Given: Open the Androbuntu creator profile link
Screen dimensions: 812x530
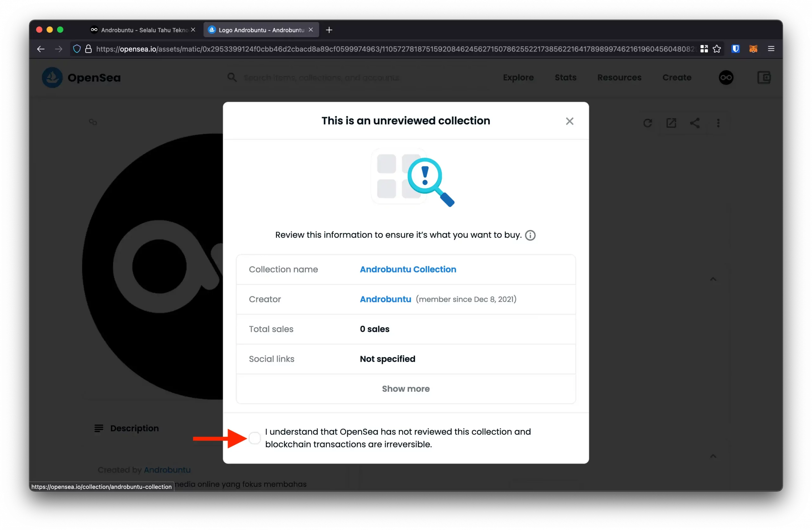Looking at the screenshot, I should coord(385,299).
